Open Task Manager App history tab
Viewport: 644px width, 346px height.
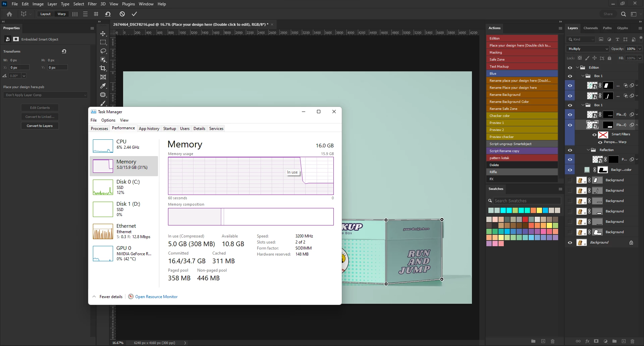149,129
